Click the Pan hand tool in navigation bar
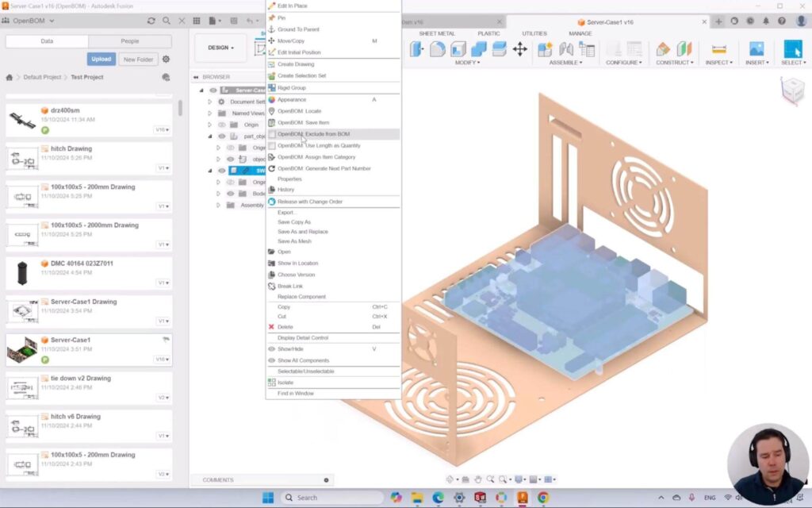The height and width of the screenshot is (508, 812). coord(477,479)
